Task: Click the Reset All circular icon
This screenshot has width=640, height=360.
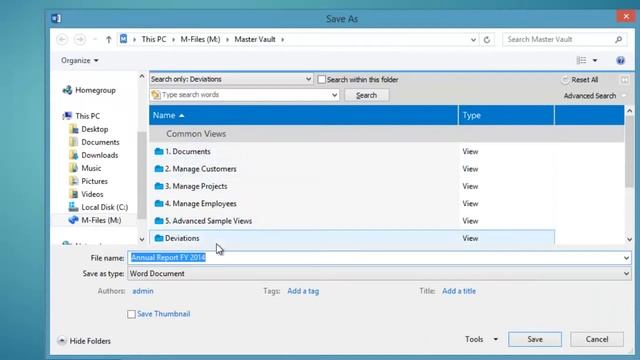Action: [565, 80]
